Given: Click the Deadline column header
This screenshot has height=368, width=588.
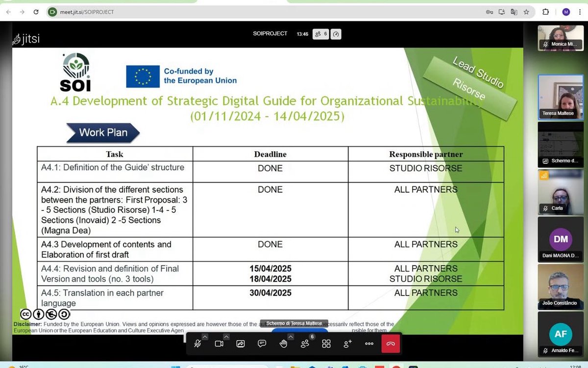Looking at the screenshot, I should pyautogui.click(x=270, y=154).
